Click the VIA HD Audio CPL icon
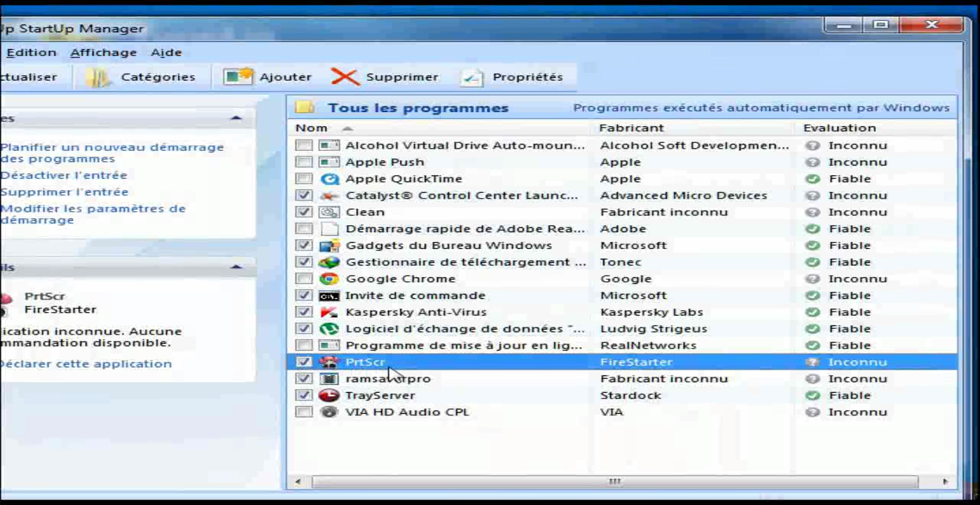The image size is (980, 505). tap(329, 412)
